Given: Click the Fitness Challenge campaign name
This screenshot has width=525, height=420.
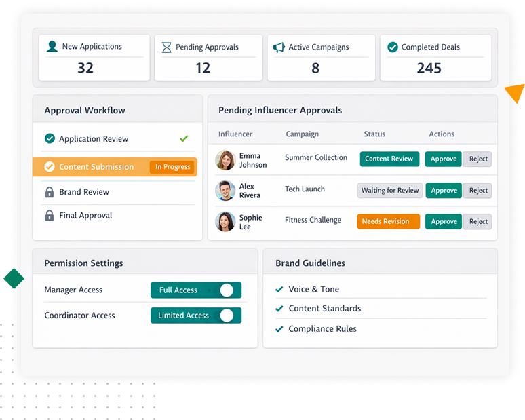Looking at the screenshot, I should click(x=313, y=220).
